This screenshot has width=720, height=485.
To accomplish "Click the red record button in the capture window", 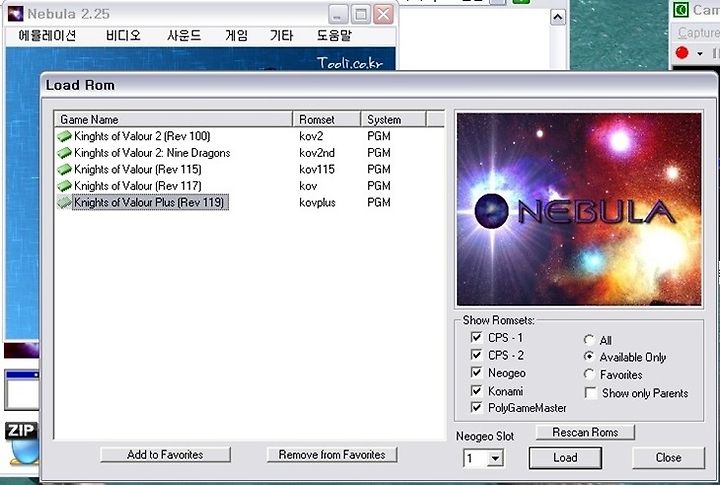I will pos(682,53).
